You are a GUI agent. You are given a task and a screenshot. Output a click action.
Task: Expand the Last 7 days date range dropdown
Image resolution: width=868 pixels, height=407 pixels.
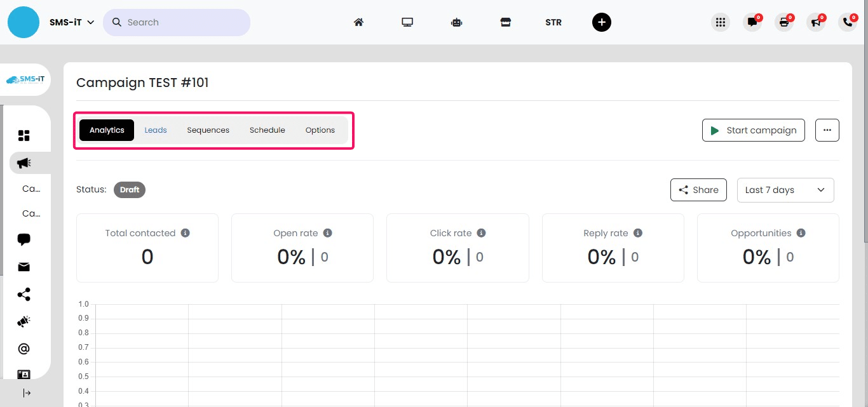(785, 190)
